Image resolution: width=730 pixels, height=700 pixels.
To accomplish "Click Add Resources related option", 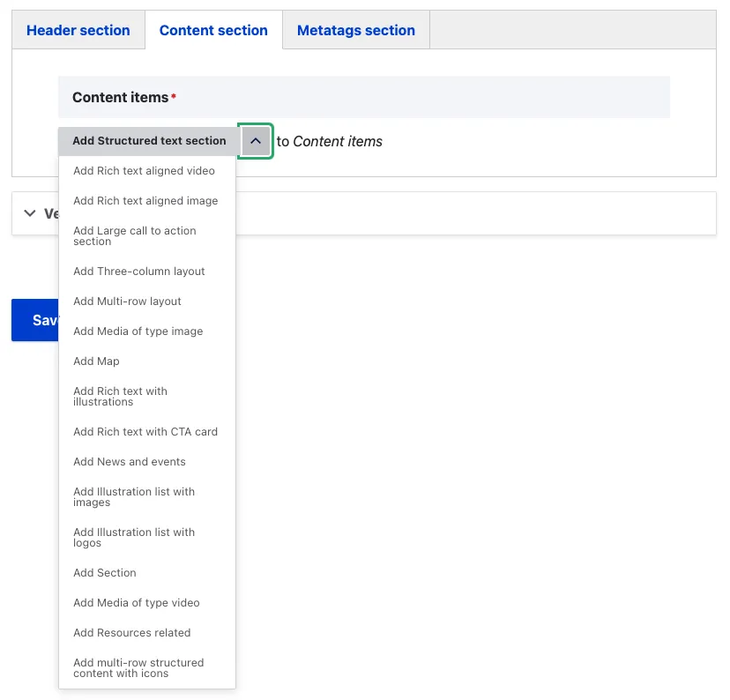I will click(132, 633).
